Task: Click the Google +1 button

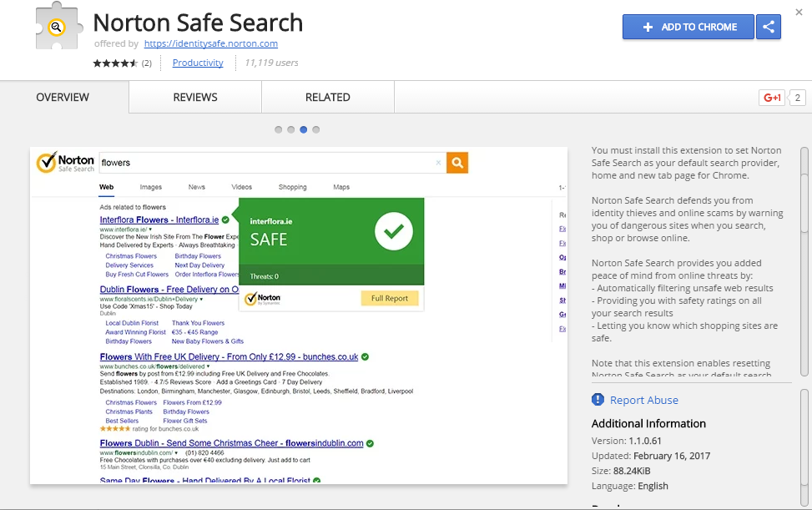Action: [771, 98]
